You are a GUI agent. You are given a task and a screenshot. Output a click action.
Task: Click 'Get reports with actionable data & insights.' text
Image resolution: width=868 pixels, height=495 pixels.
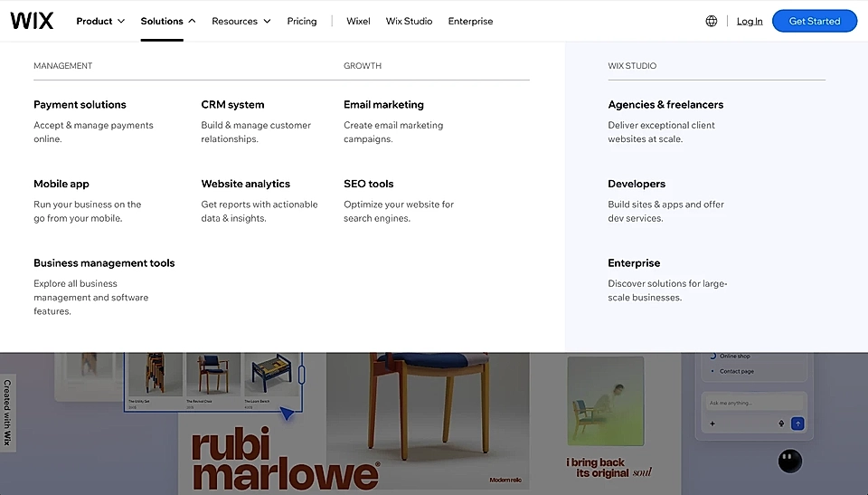[259, 211]
